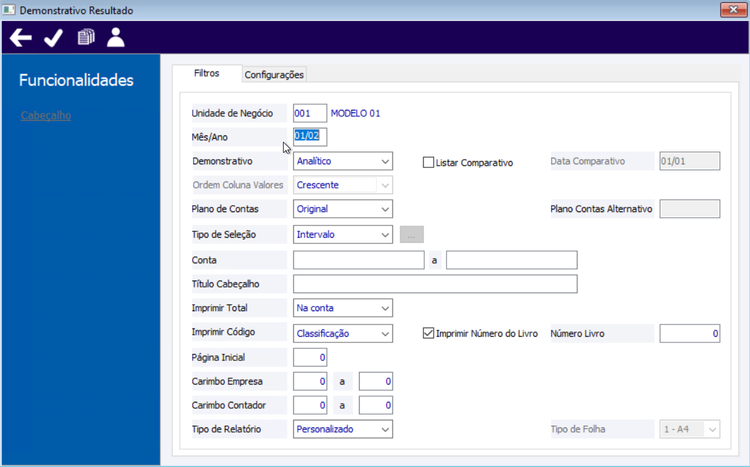Open the Tipo de Folha dropdown
Image resolution: width=750 pixels, height=467 pixels.
(689, 429)
